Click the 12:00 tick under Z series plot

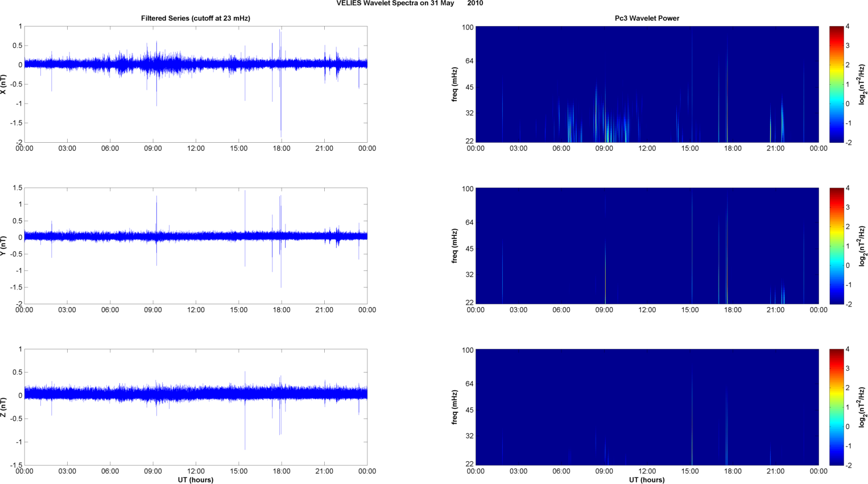(196, 471)
